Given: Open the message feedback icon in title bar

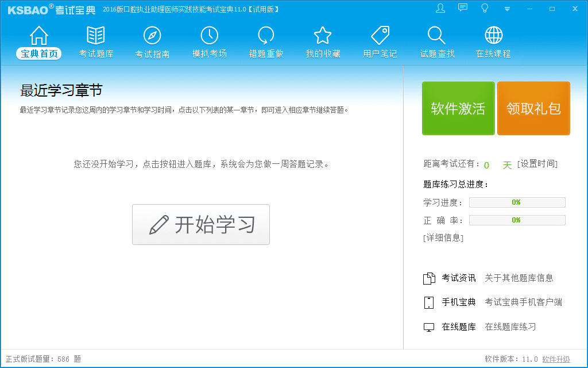Looking at the screenshot, I should 462,8.
